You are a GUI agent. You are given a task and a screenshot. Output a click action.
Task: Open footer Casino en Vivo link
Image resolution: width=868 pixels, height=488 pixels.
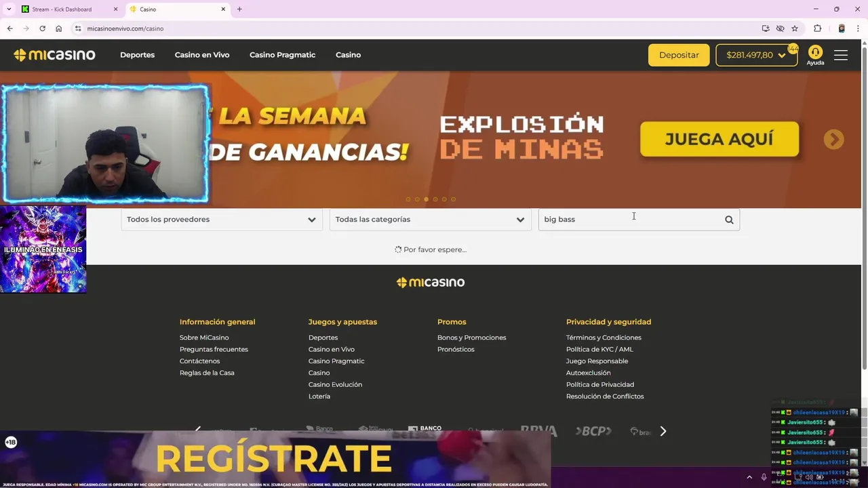[332, 349]
